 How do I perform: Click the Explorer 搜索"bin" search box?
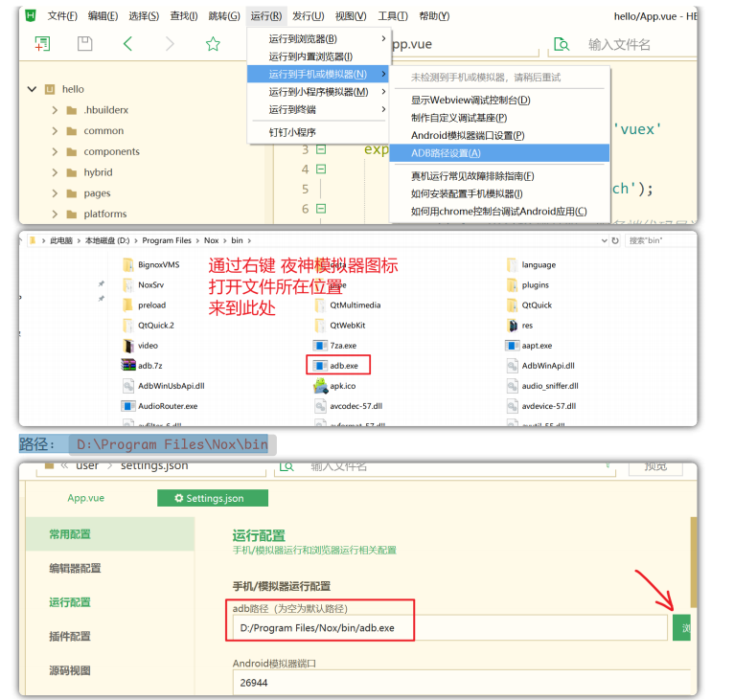660,240
